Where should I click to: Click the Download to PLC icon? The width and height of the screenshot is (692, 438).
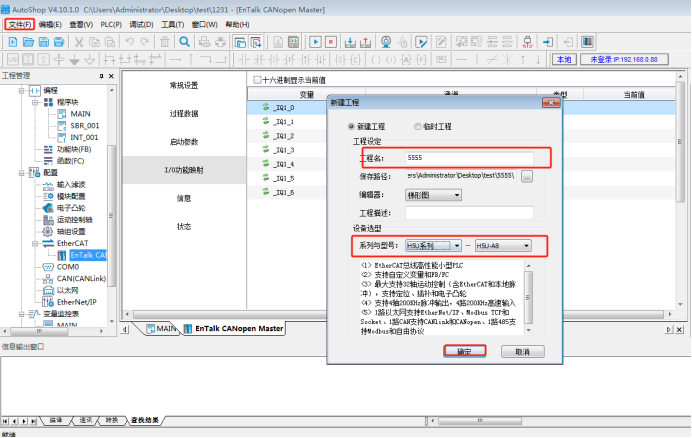coord(350,42)
